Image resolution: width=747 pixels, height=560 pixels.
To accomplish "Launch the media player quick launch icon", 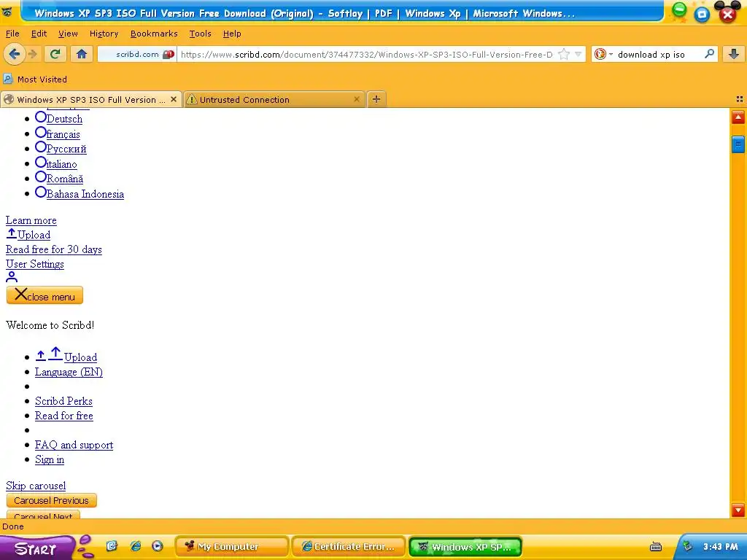I will pos(158,546).
